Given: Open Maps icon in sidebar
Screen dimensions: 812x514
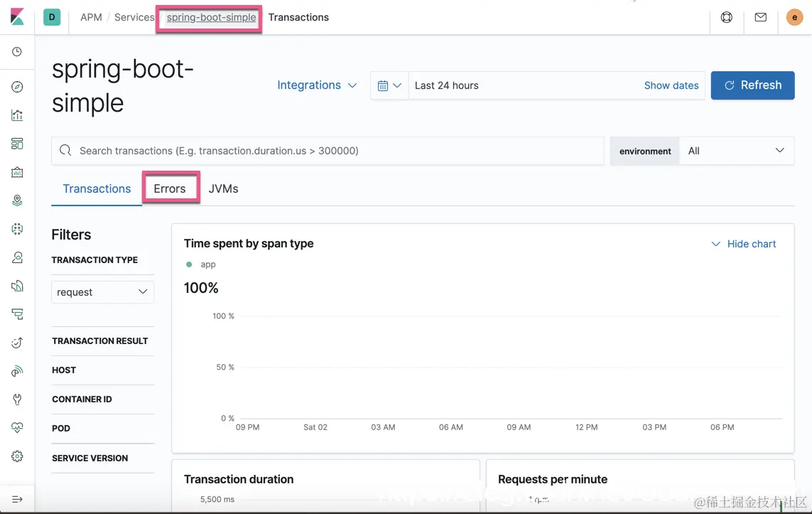Looking at the screenshot, I should (17, 200).
